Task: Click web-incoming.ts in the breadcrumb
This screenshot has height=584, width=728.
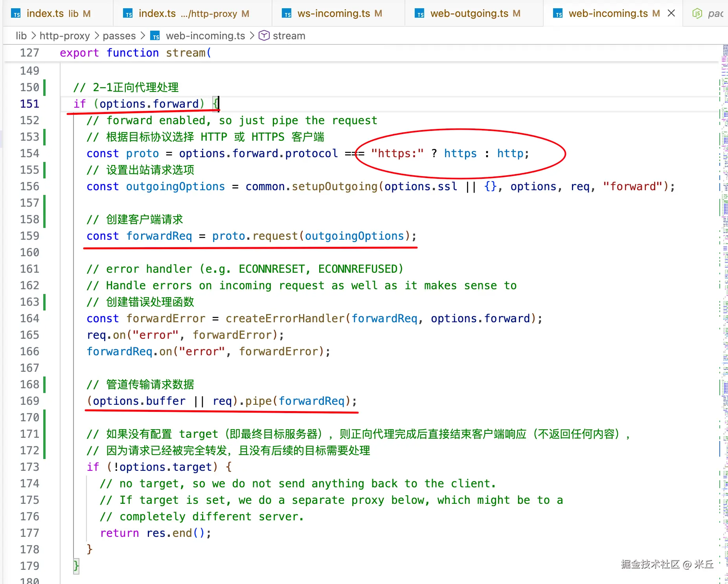Action: point(205,36)
